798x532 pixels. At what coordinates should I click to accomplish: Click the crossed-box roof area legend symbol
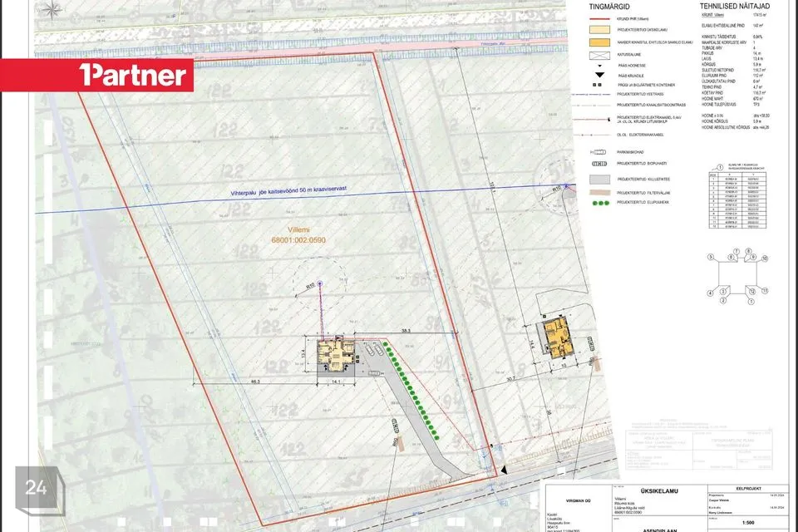(x=599, y=55)
